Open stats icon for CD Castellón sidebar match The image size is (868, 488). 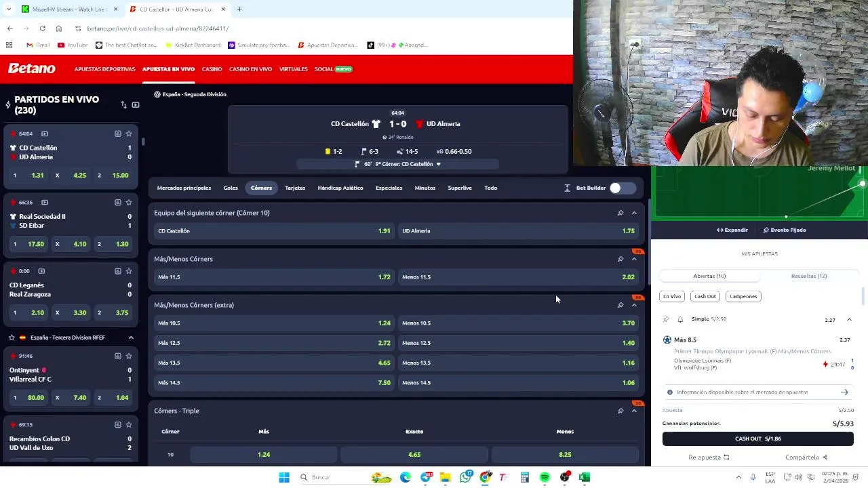tap(117, 134)
